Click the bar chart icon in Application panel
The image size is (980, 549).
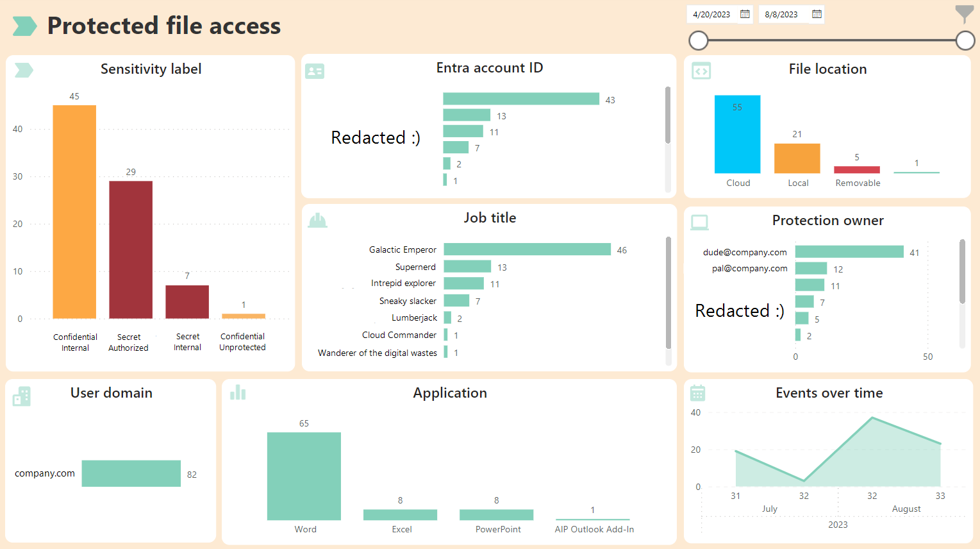coord(238,393)
